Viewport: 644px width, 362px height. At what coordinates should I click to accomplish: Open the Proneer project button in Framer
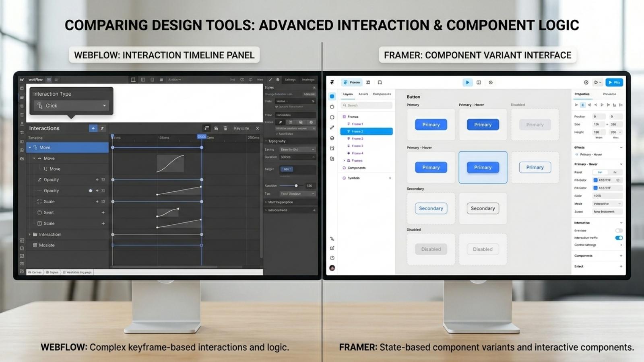coord(352,82)
